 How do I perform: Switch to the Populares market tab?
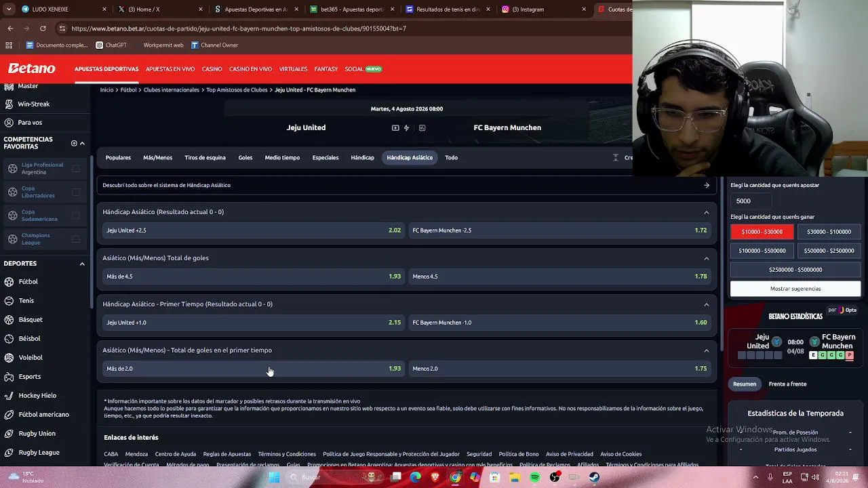point(118,158)
